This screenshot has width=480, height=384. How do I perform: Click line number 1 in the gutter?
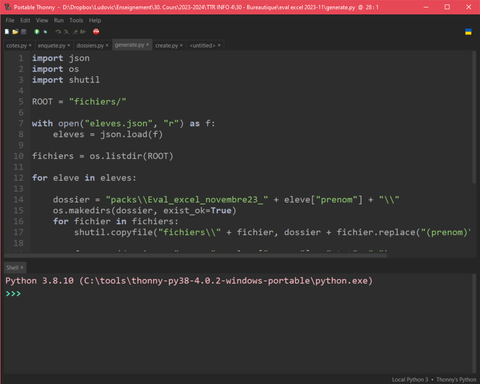(x=21, y=58)
